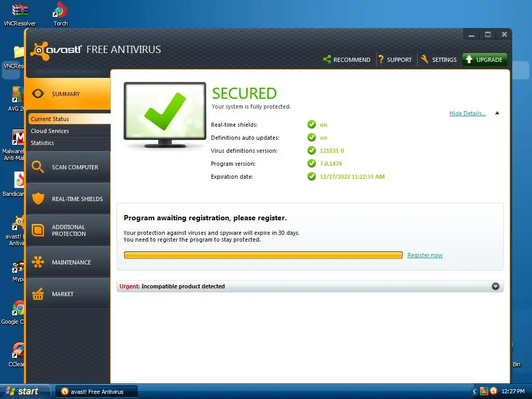Click the Definitions auto updates 'on' value

coord(323,138)
